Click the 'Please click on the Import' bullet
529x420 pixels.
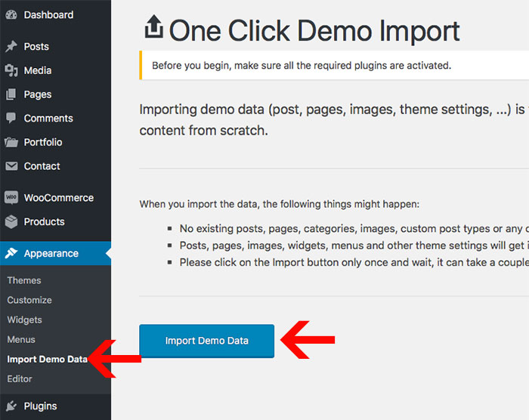pos(354,262)
